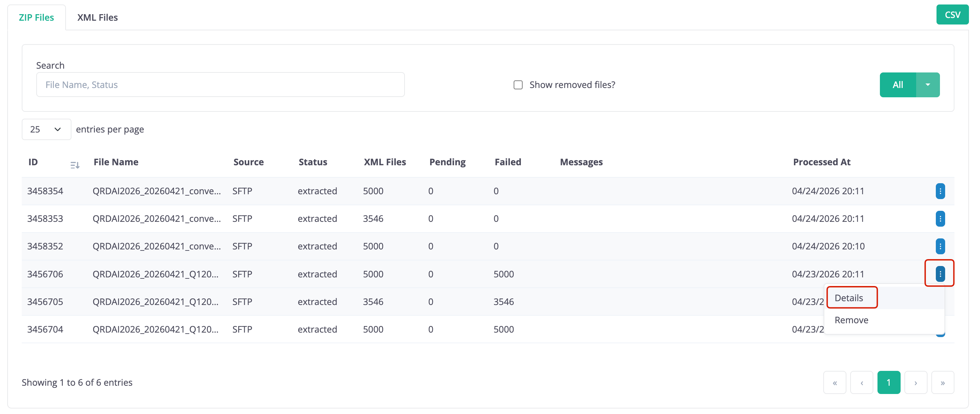The height and width of the screenshot is (414, 980).
Task: Sort by Pending column header
Action: [447, 162]
